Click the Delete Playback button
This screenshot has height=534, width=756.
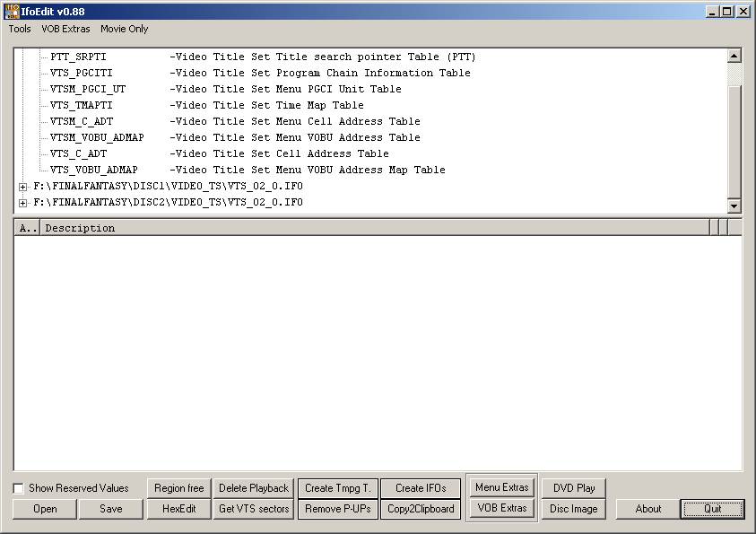(x=254, y=488)
